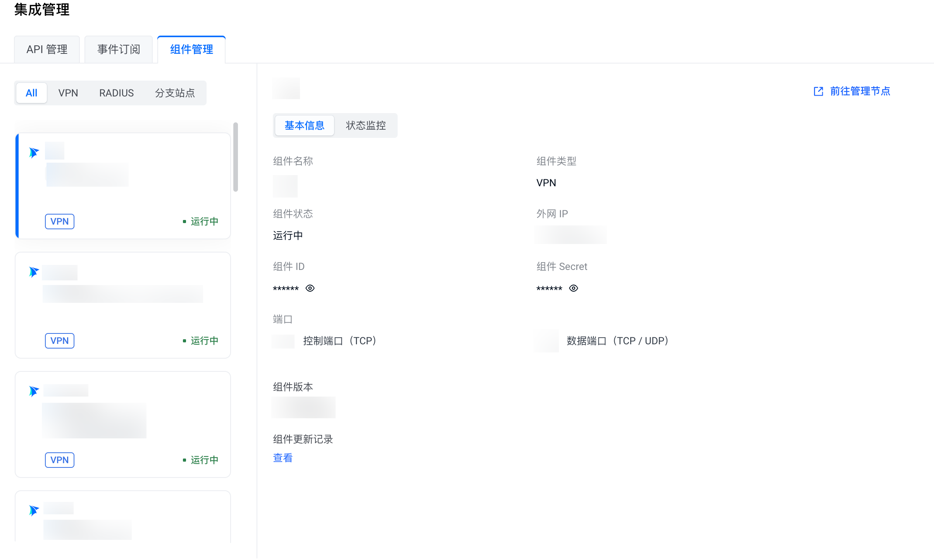Click the arrow logo of the second component card

pos(34,272)
